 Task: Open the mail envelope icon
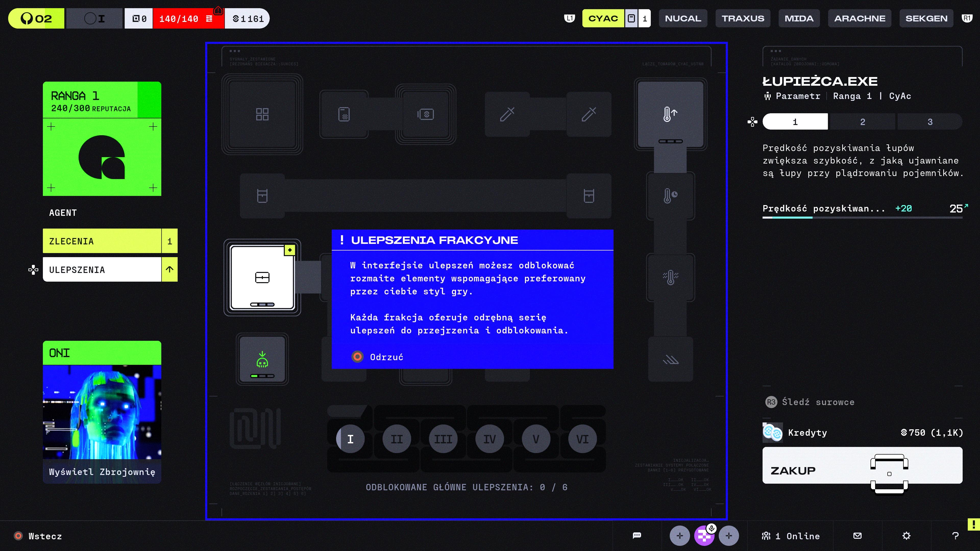tap(857, 536)
